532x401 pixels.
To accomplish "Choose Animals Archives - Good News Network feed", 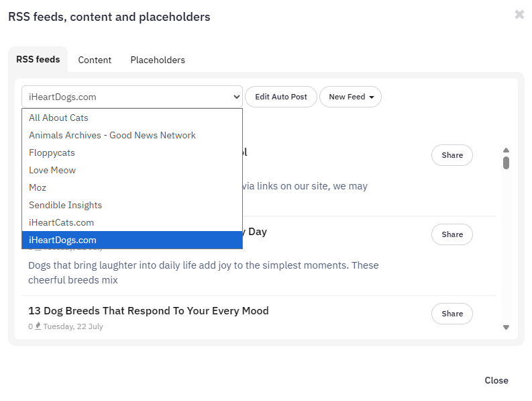I will click(x=132, y=135).
